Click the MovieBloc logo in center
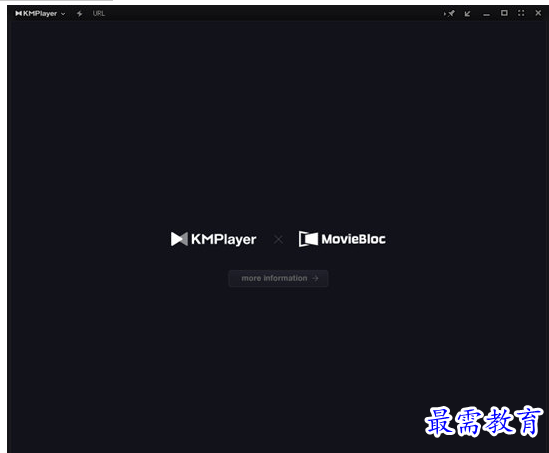Image resolution: width=549 pixels, height=453 pixels. (x=342, y=239)
